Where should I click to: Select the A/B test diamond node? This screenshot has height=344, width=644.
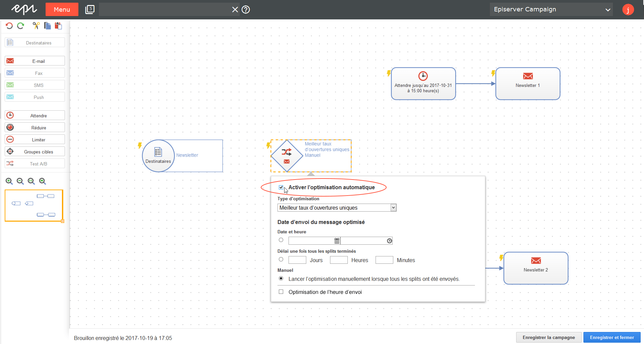(x=287, y=156)
